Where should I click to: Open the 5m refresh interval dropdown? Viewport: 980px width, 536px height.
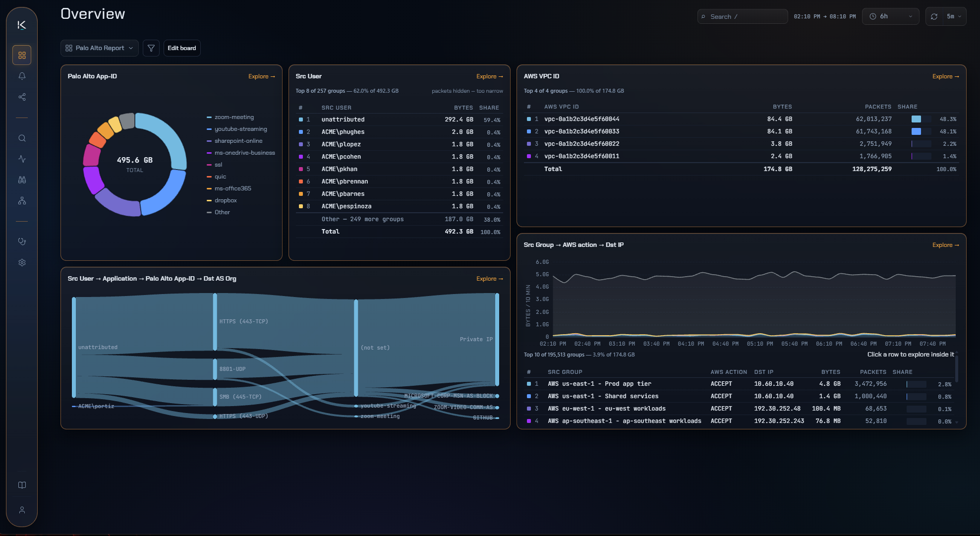[954, 16]
